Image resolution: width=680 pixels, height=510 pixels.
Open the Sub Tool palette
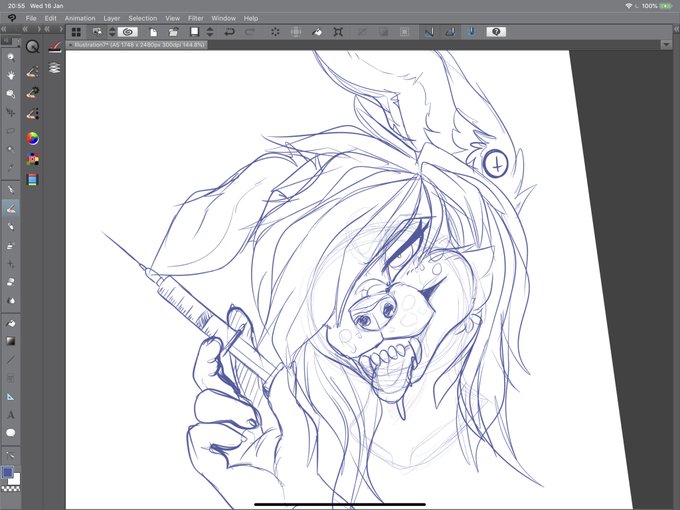tap(33, 72)
